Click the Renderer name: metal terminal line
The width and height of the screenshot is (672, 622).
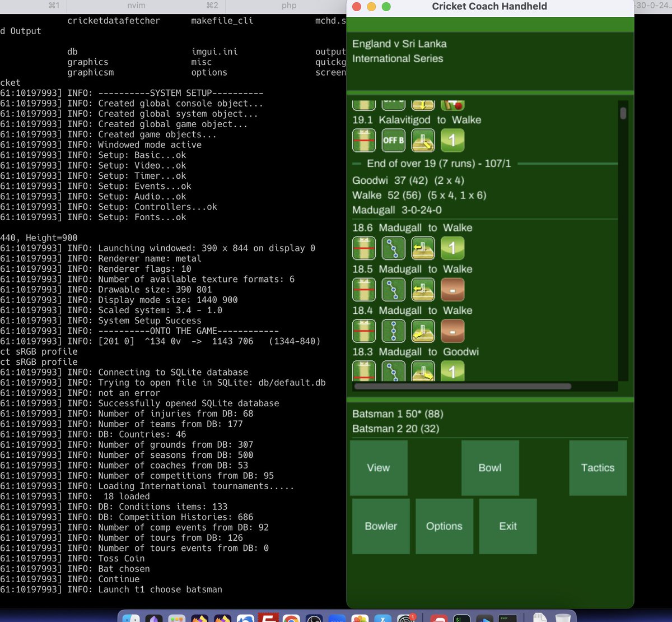tap(101, 258)
